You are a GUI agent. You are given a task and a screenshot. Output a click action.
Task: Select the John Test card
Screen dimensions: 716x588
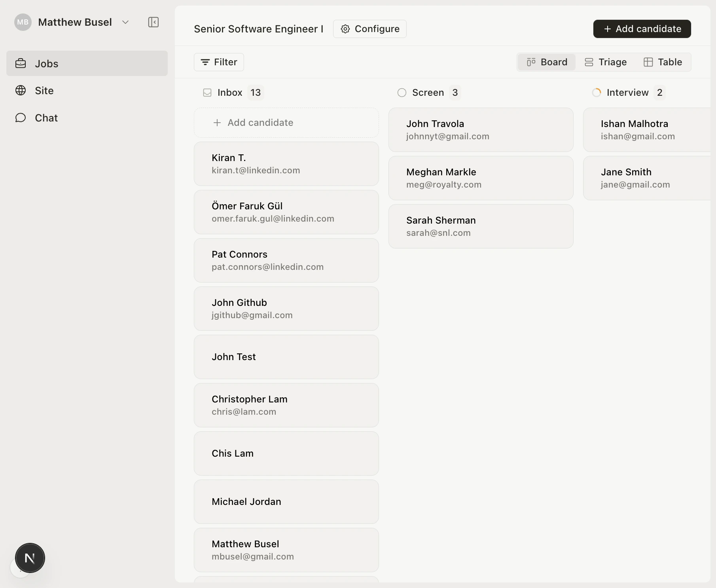click(x=286, y=357)
